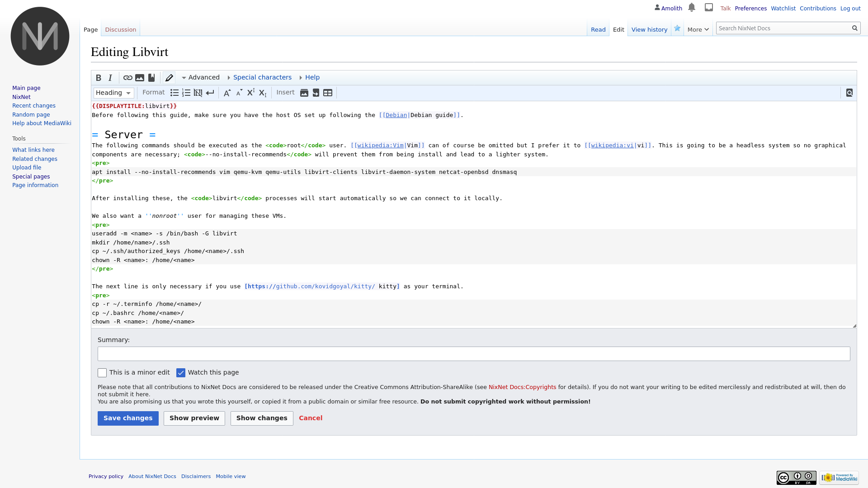The height and width of the screenshot is (488, 868).
Task: Insert a picture gallery
Action: (x=304, y=93)
